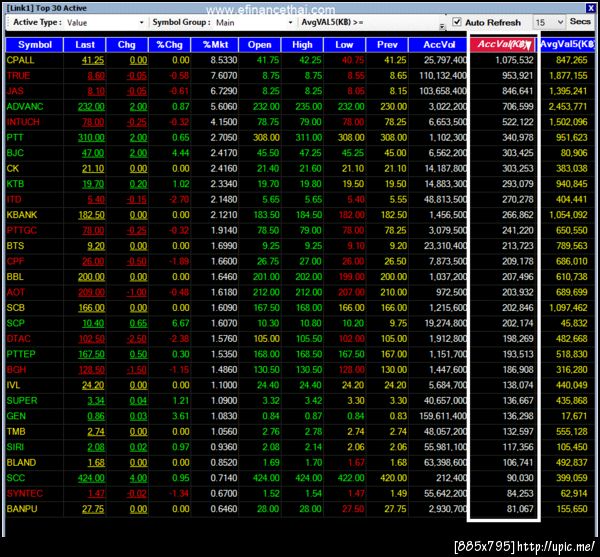Select the BBL symbol
Screen dimensions: 600x557
click(15, 277)
